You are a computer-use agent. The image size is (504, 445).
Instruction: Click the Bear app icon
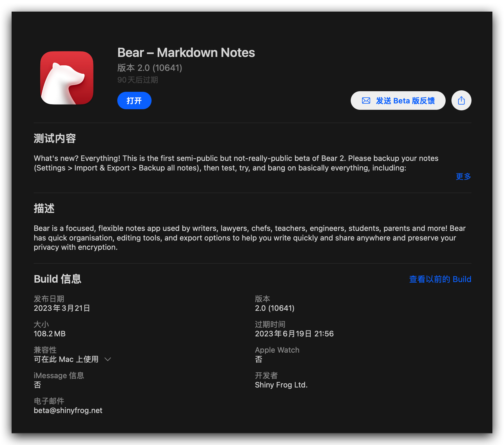click(x=67, y=78)
